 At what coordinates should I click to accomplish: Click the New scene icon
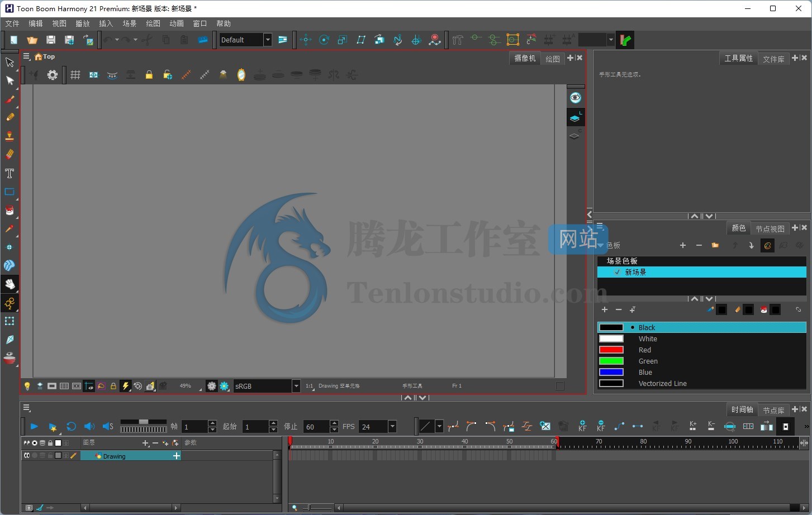[x=13, y=40]
